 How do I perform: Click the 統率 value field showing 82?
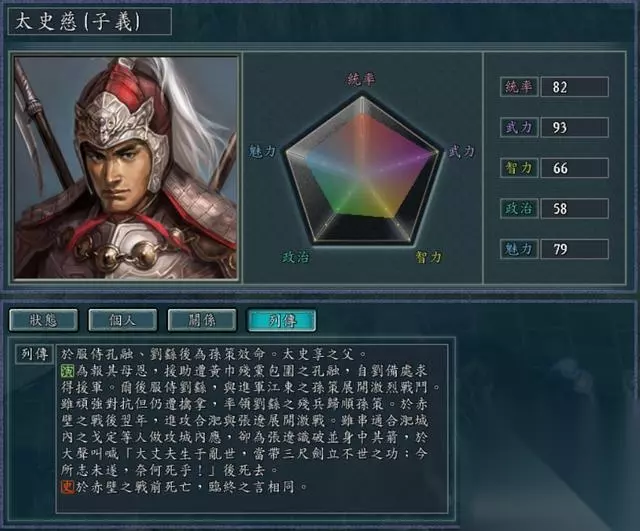click(x=575, y=87)
